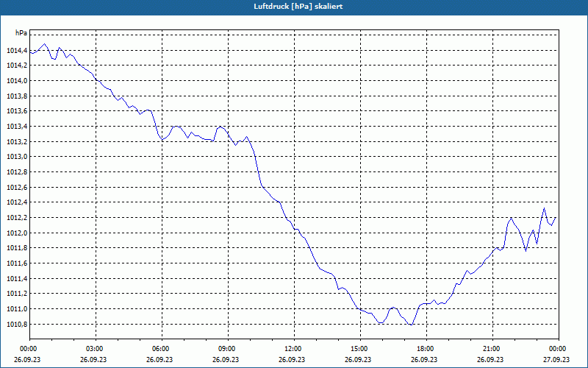Click the 1011,4 y-axis label
Viewport: 588px width, 368px height.
pyautogui.click(x=16, y=279)
